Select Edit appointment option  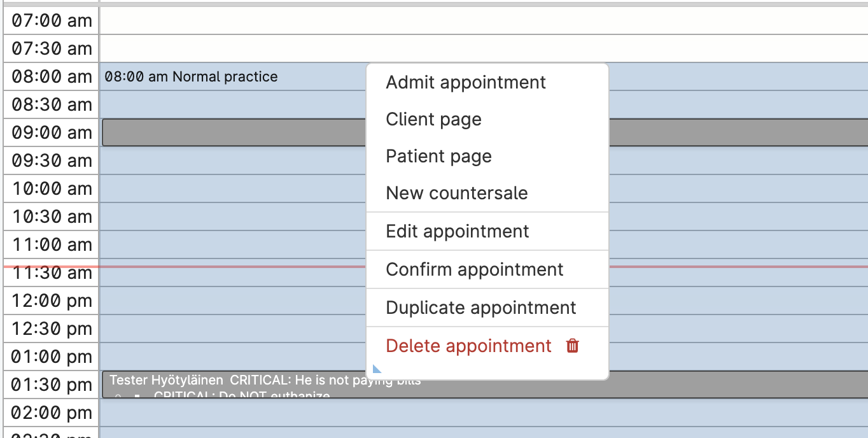pyautogui.click(x=457, y=232)
